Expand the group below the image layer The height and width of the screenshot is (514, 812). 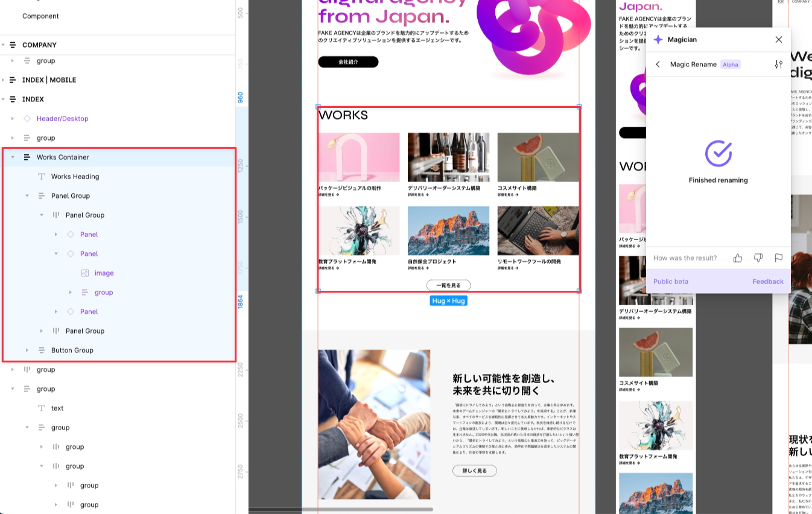71,292
